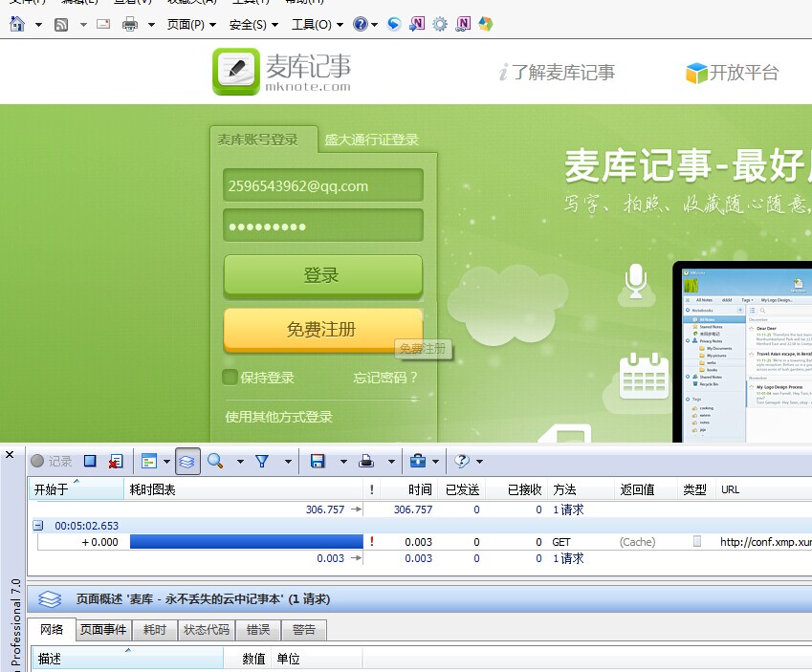Check the 保持登录 checkbox
Screen dimensions: 812x672
(x=230, y=378)
